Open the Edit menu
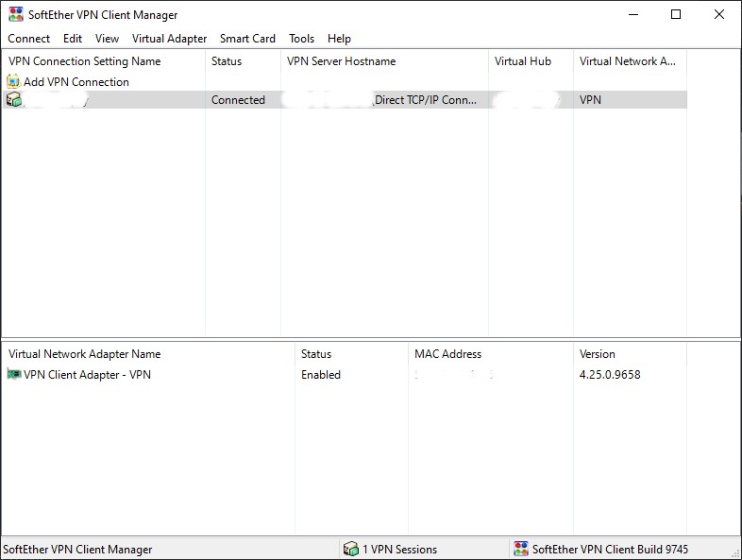 [73, 39]
